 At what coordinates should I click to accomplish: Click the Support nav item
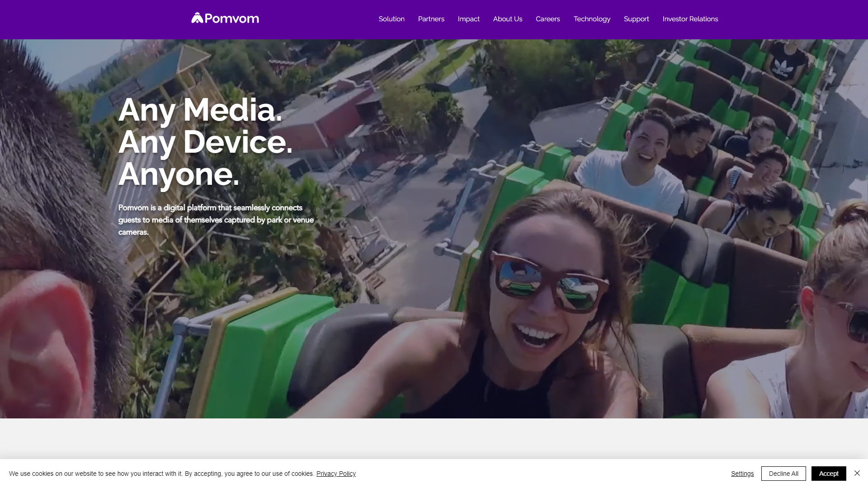[x=636, y=19]
